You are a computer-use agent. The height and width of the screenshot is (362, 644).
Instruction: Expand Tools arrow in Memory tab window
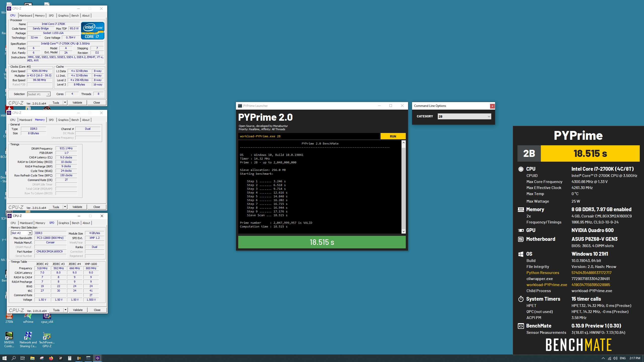[x=65, y=207]
